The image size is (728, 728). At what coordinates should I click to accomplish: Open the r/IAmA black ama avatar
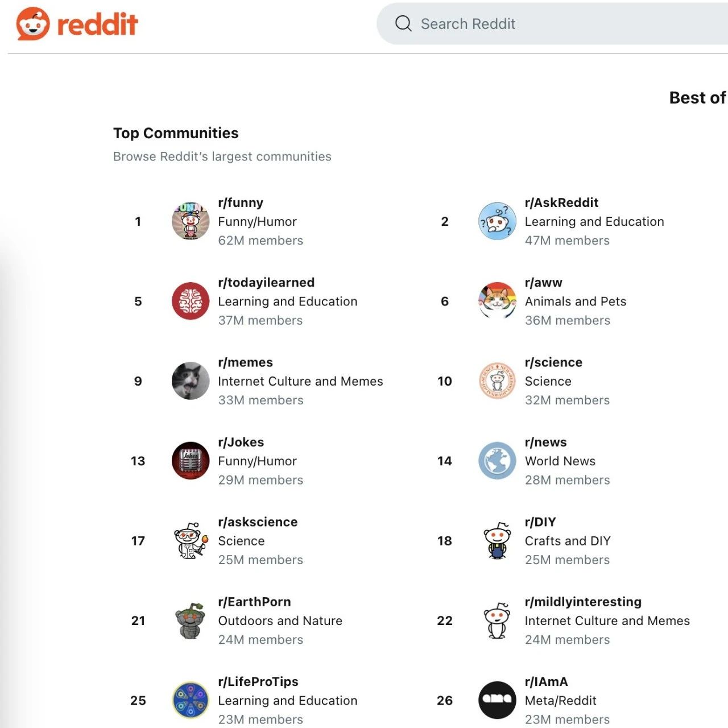click(x=497, y=700)
